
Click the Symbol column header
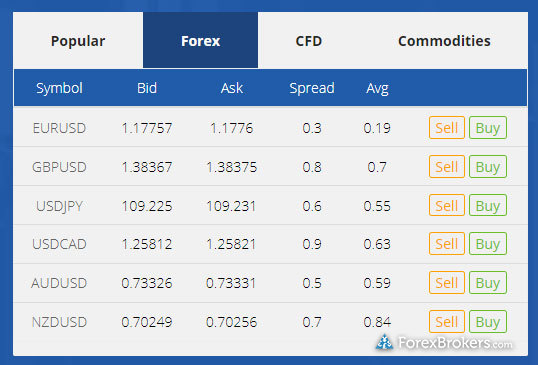59,88
